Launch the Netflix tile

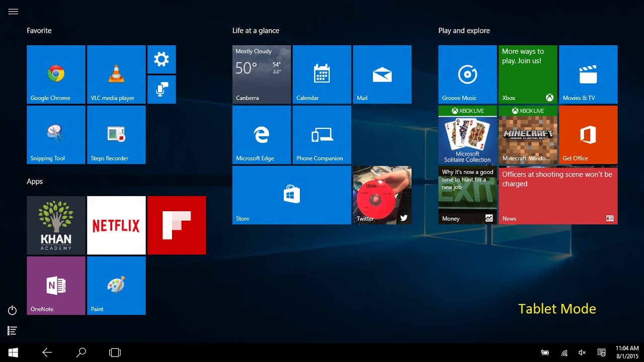(x=116, y=225)
